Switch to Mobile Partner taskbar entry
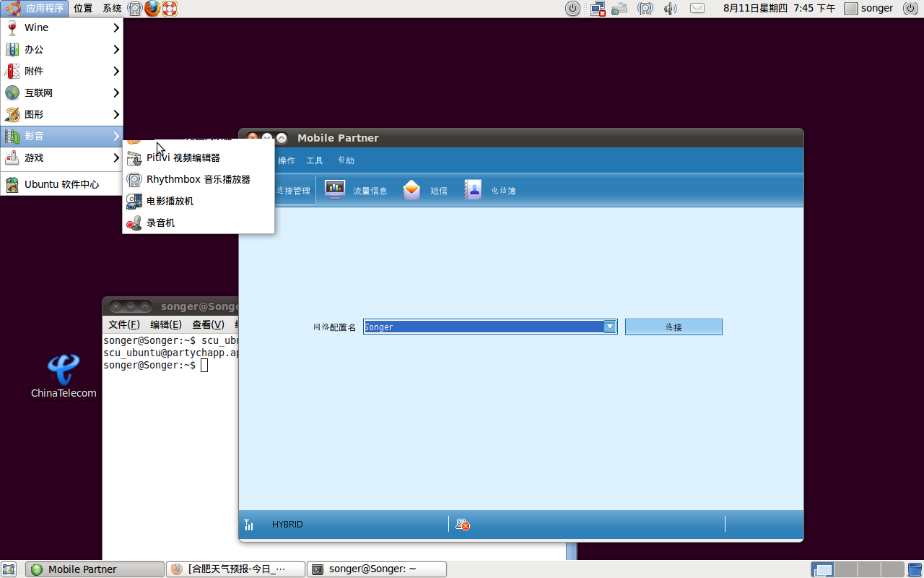Screen dimensions: 924x578 pyautogui.click(x=95, y=569)
